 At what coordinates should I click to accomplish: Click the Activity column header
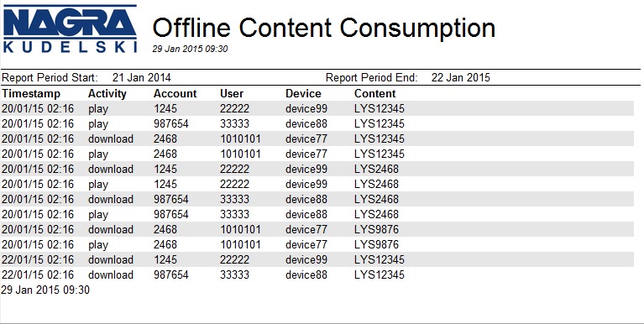(107, 94)
